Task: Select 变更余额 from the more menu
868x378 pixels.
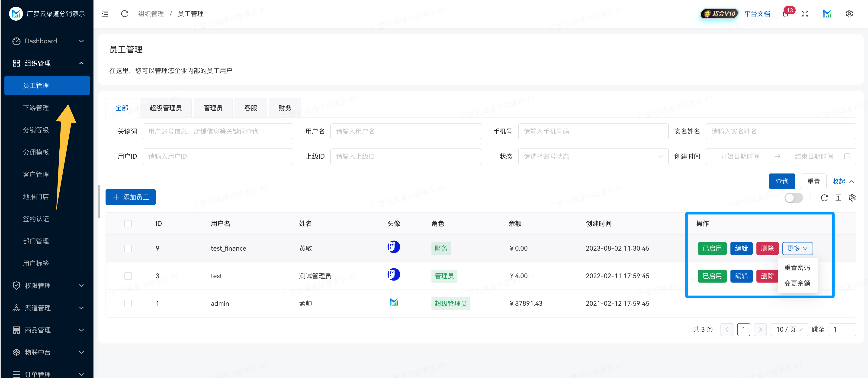Action: pos(797,283)
